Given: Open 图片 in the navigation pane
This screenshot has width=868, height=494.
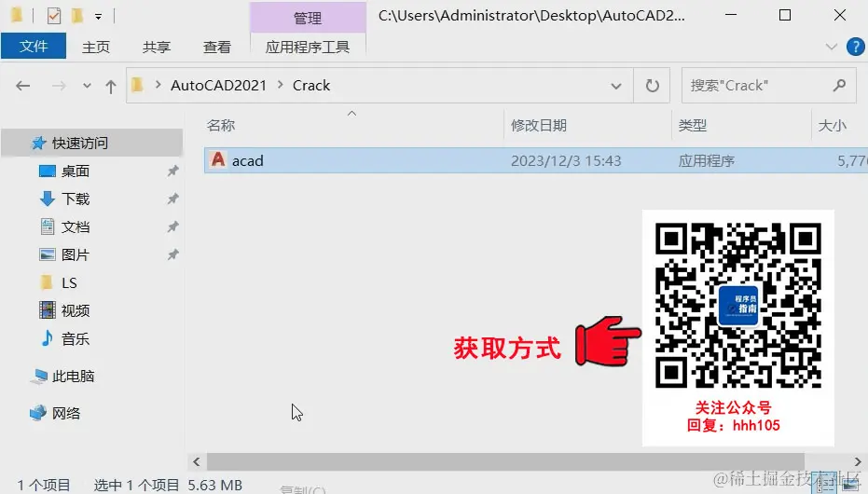Looking at the screenshot, I should [75, 254].
